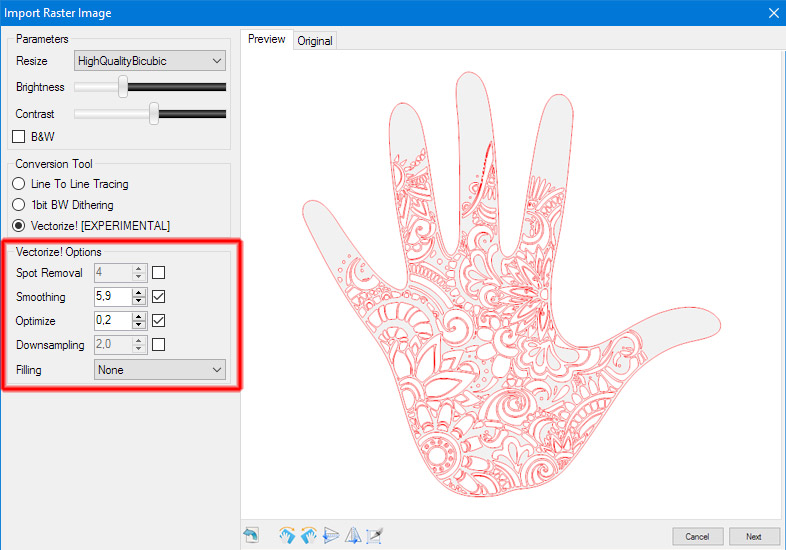Disable the Smoothing checkbox
This screenshot has width=786, height=550.
[x=158, y=296]
